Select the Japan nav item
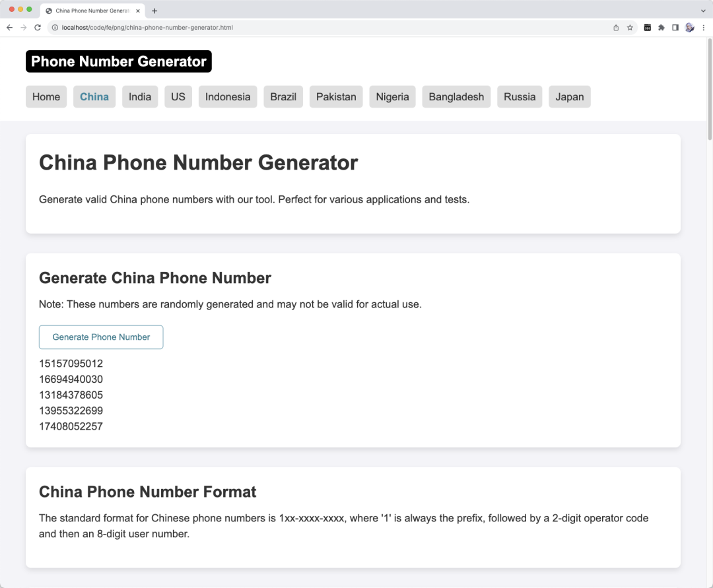The image size is (713, 588). [569, 97]
